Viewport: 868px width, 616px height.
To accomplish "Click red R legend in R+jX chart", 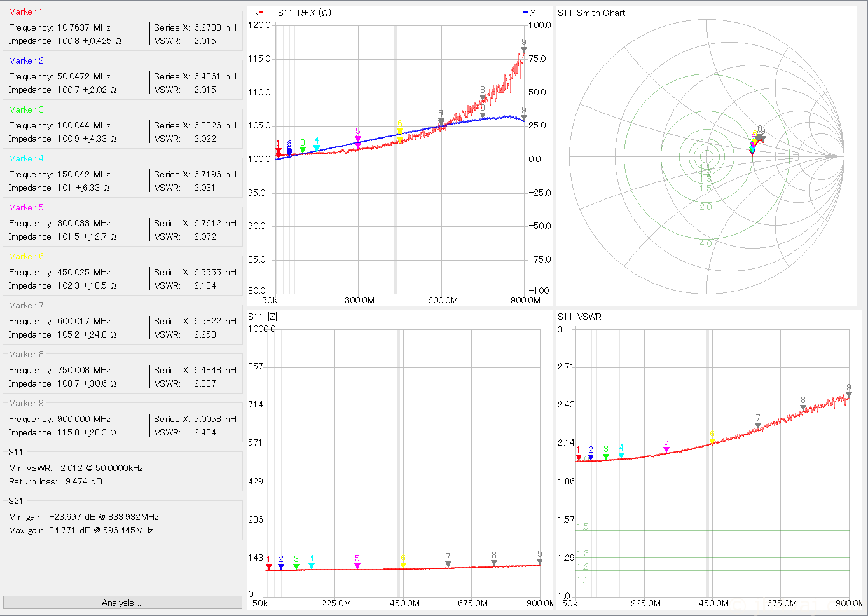I will 258,13.
